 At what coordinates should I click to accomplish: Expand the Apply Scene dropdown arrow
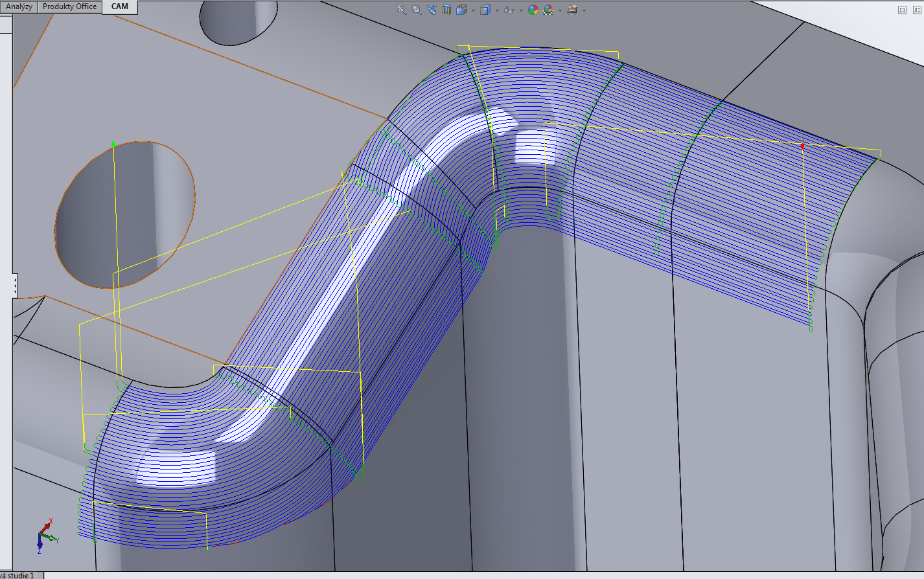point(560,10)
